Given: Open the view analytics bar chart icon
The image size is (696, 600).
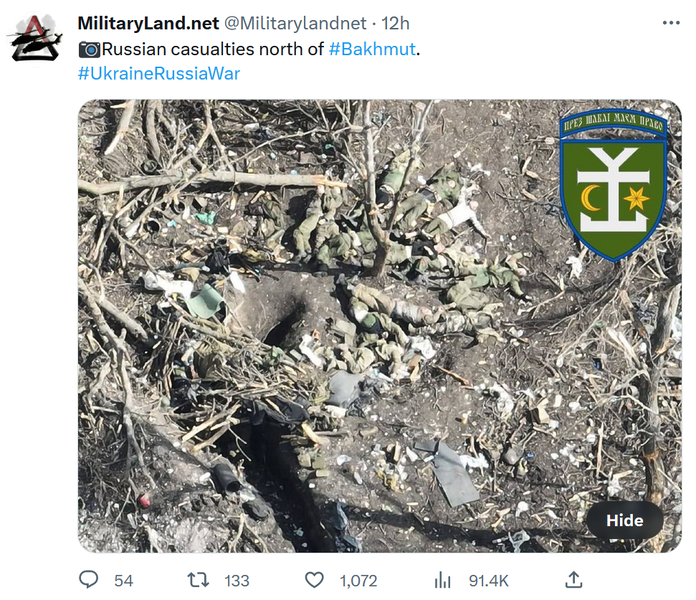Looking at the screenshot, I should (443, 580).
